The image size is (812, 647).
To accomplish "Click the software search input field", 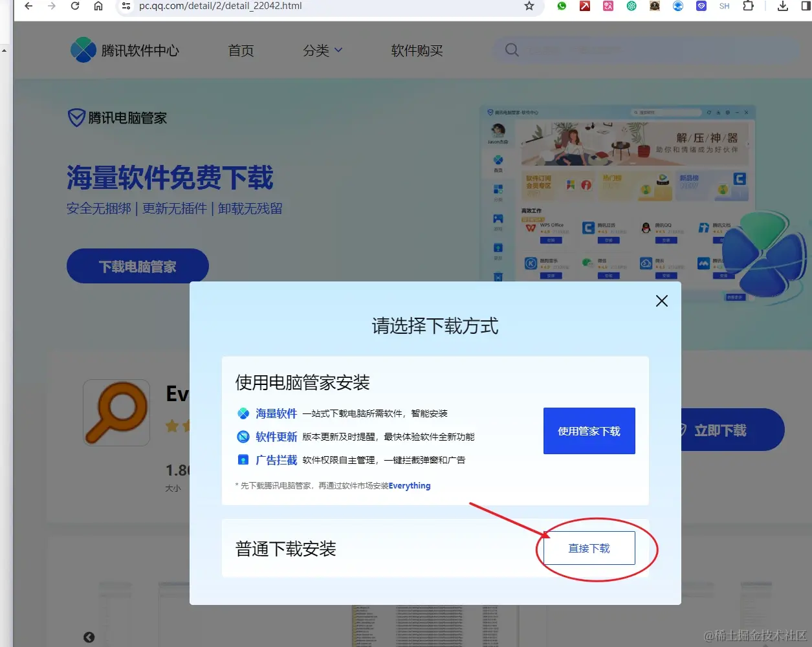I will click(647, 50).
